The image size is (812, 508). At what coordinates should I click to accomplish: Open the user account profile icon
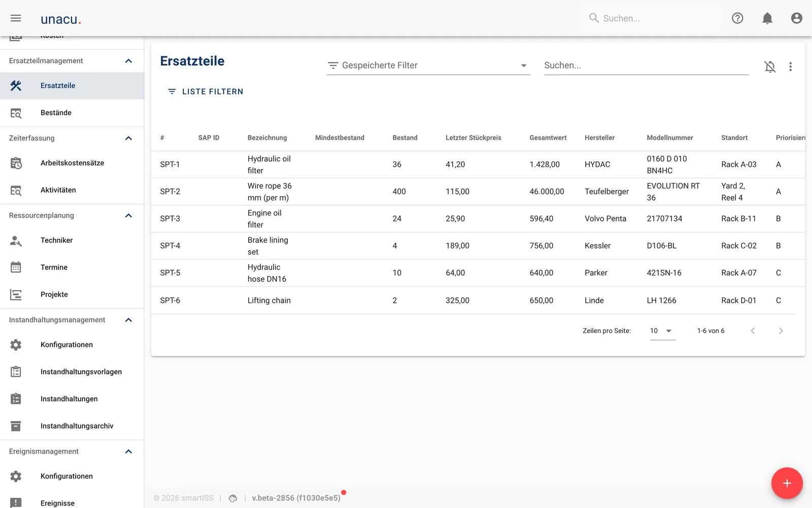point(797,18)
